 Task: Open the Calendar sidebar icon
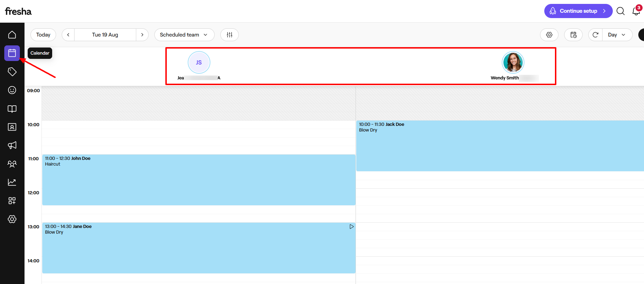(x=12, y=53)
